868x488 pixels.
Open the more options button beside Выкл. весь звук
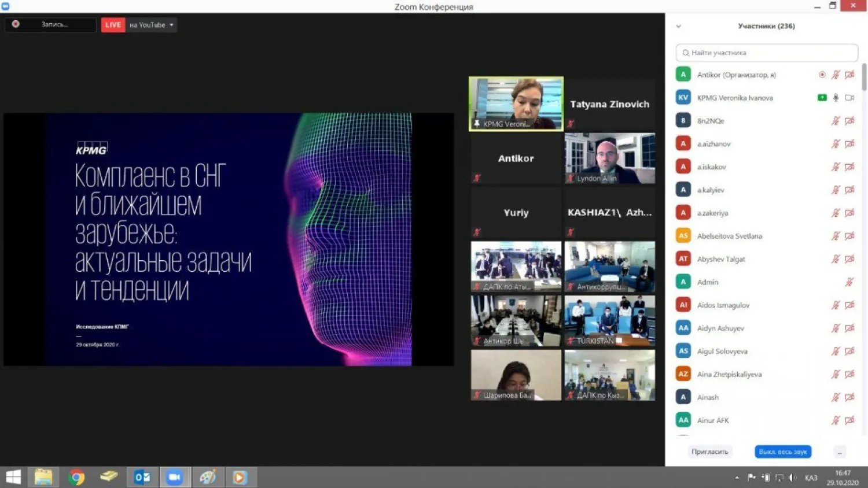[x=840, y=452]
